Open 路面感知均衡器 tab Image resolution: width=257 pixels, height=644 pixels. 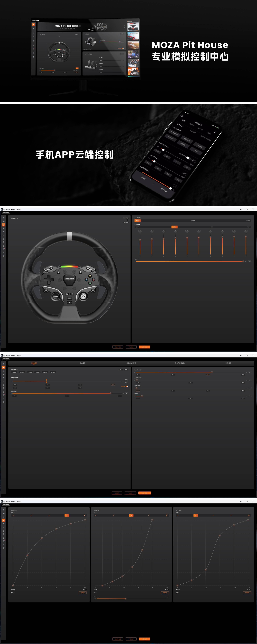[x=131, y=363]
